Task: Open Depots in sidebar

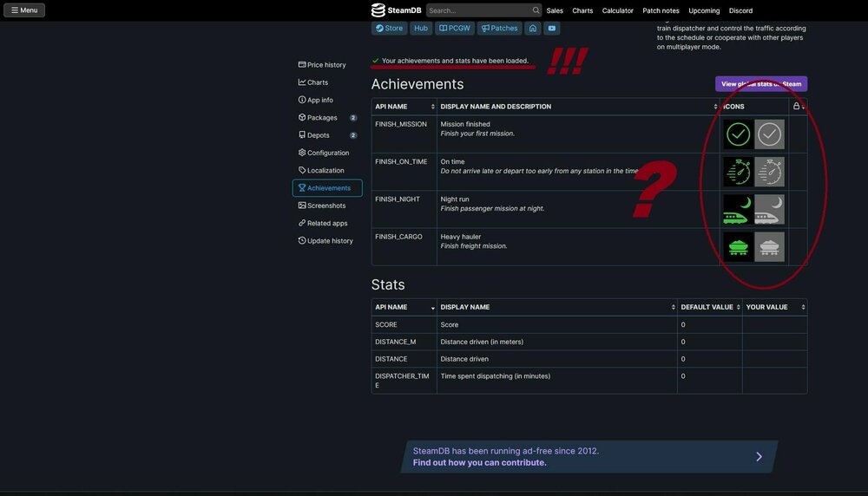Action: (x=326, y=135)
